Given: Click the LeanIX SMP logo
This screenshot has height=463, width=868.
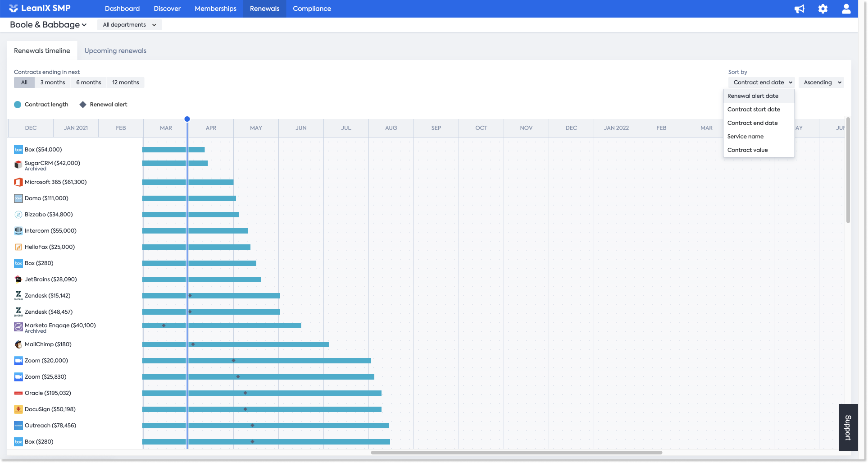Looking at the screenshot, I should [x=40, y=8].
